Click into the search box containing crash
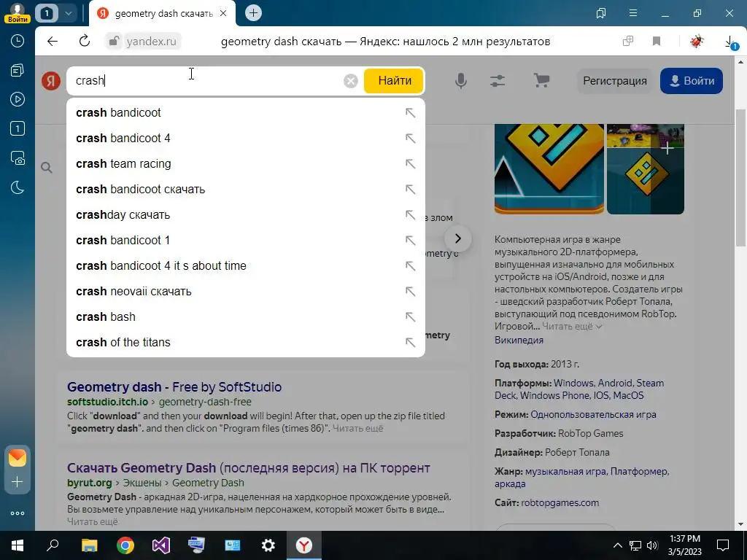The height and width of the screenshot is (560, 747). tap(205, 80)
